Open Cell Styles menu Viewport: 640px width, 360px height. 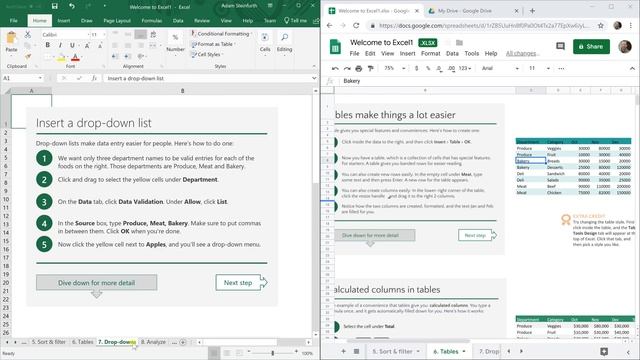pyautogui.click(x=207, y=54)
